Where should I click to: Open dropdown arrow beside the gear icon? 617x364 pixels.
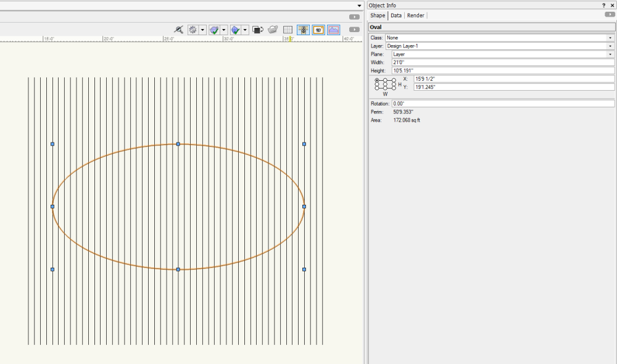[202, 30]
